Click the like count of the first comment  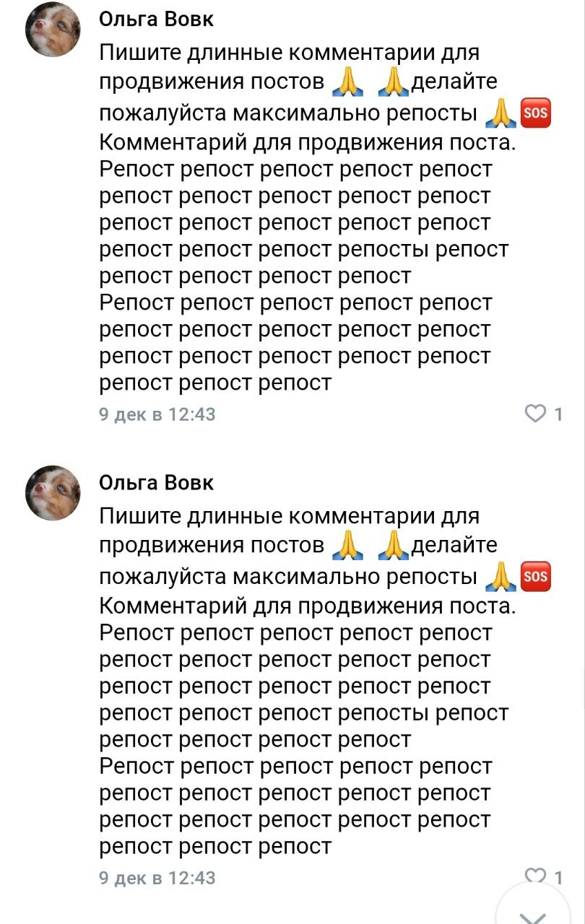coord(556,411)
